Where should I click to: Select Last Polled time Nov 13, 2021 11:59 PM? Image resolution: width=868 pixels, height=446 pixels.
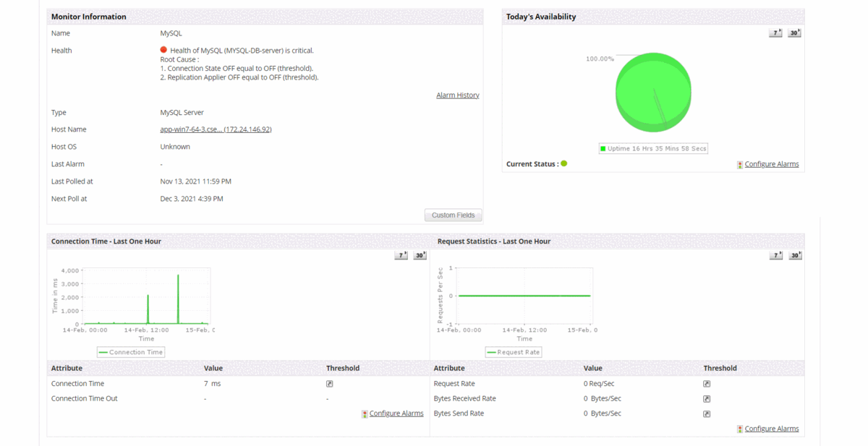coord(195,181)
